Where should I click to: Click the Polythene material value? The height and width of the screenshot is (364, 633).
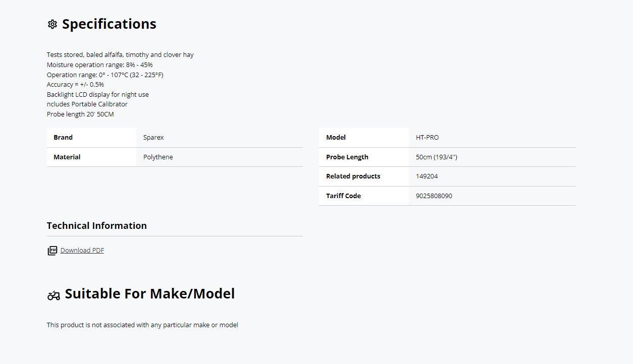tap(158, 157)
